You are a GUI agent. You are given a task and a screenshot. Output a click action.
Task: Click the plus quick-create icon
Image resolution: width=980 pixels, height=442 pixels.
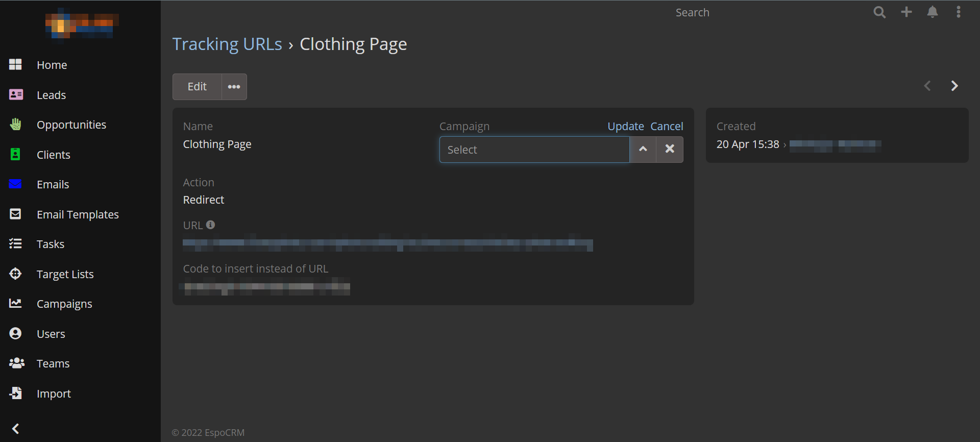tap(906, 12)
